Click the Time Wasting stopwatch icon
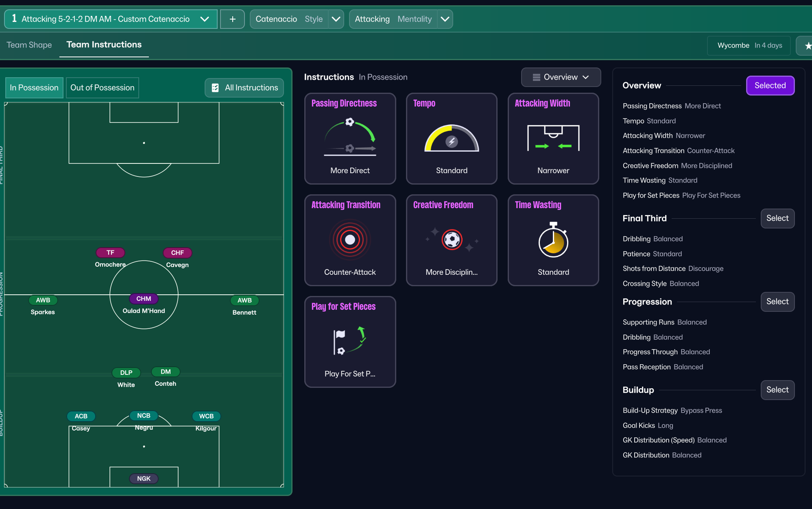This screenshot has width=812, height=509. coord(553,241)
